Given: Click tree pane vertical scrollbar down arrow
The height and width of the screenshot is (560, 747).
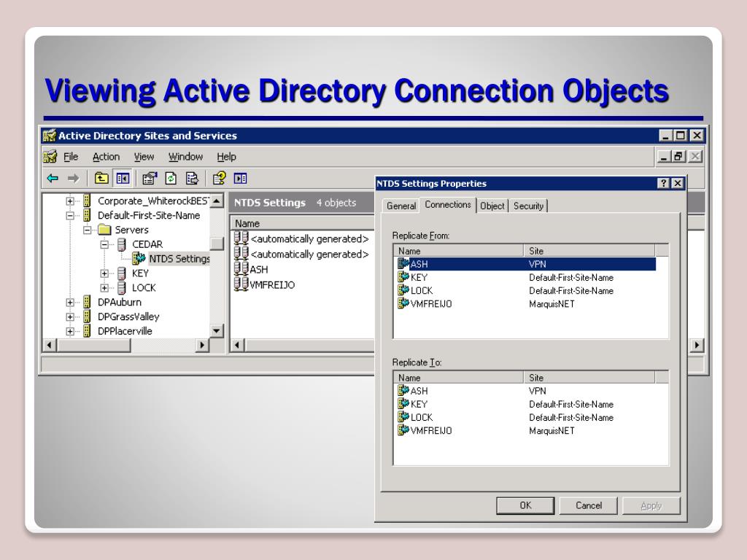Looking at the screenshot, I should [x=217, y=330].
